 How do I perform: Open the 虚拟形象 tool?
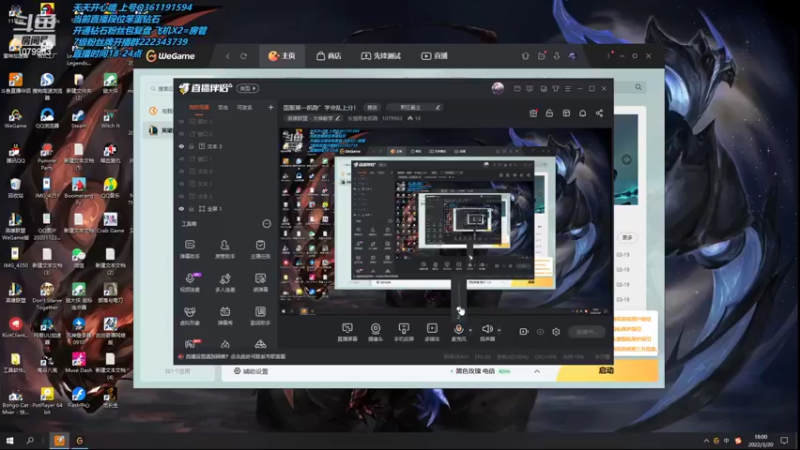pyautogui.click(x=190, y=315)
